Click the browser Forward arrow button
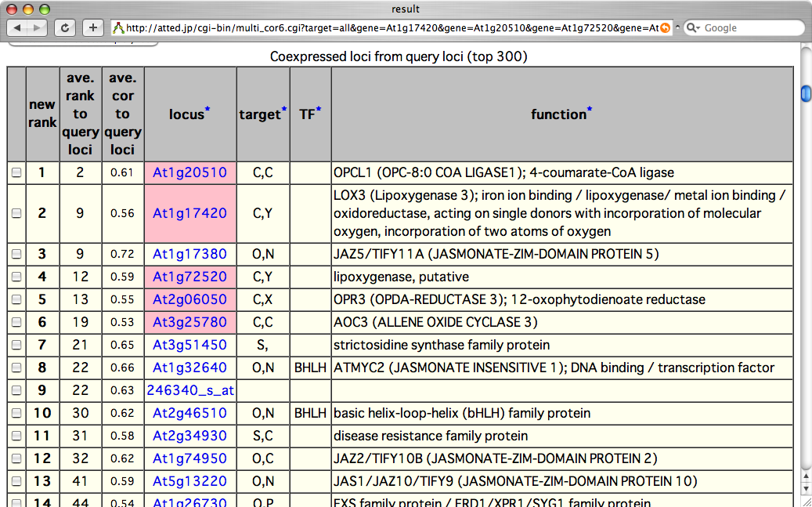812x507 pixels. click(38, 28)
